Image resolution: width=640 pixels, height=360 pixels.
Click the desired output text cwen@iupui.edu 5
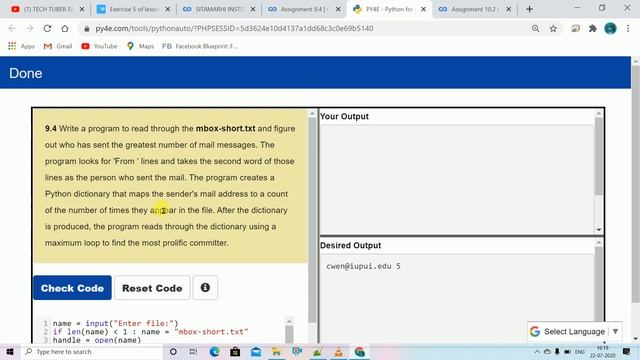click(363, 266)
